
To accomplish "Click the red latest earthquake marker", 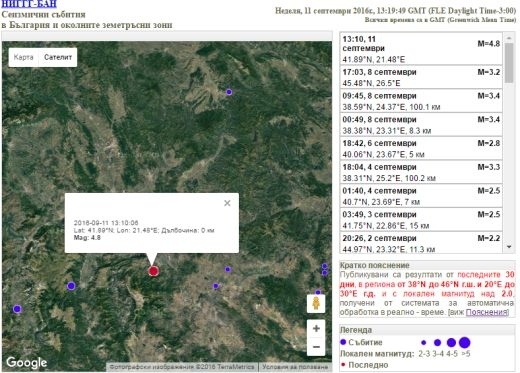I will coord(153,271).
